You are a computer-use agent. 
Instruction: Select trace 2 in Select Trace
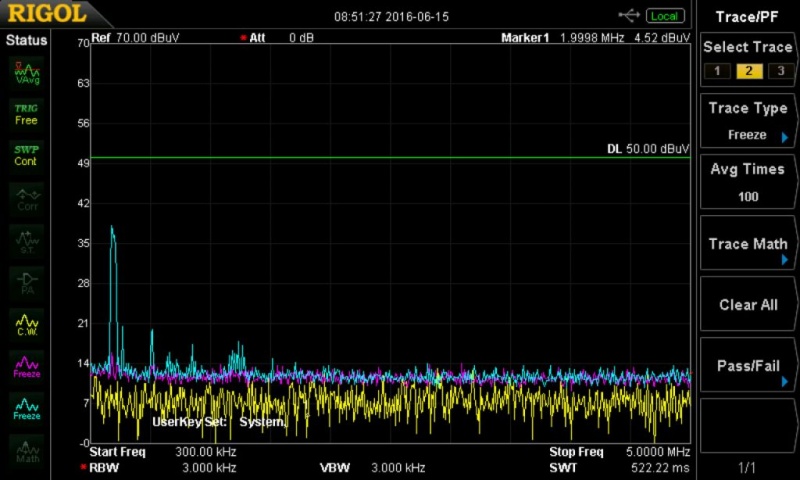[x=748, y=71]
